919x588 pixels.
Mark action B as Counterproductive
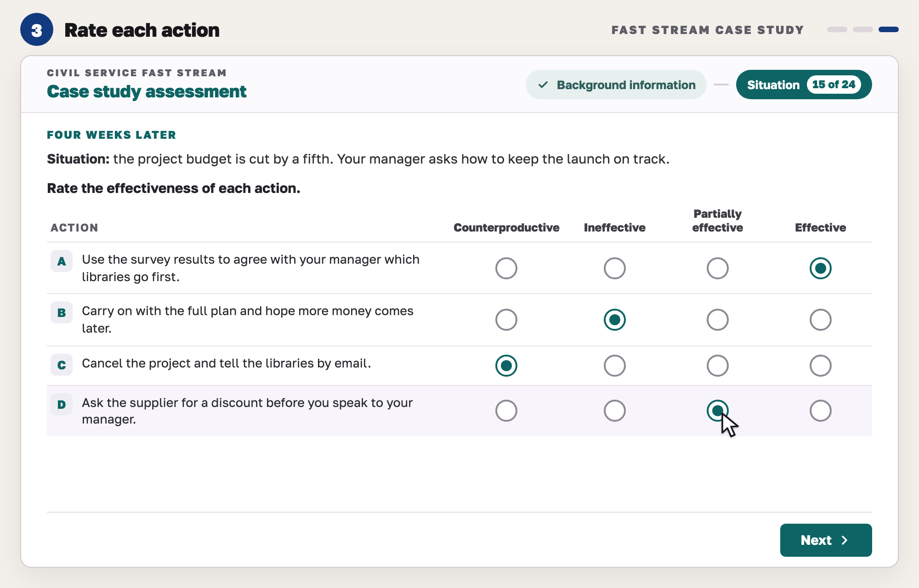(506, 320)
